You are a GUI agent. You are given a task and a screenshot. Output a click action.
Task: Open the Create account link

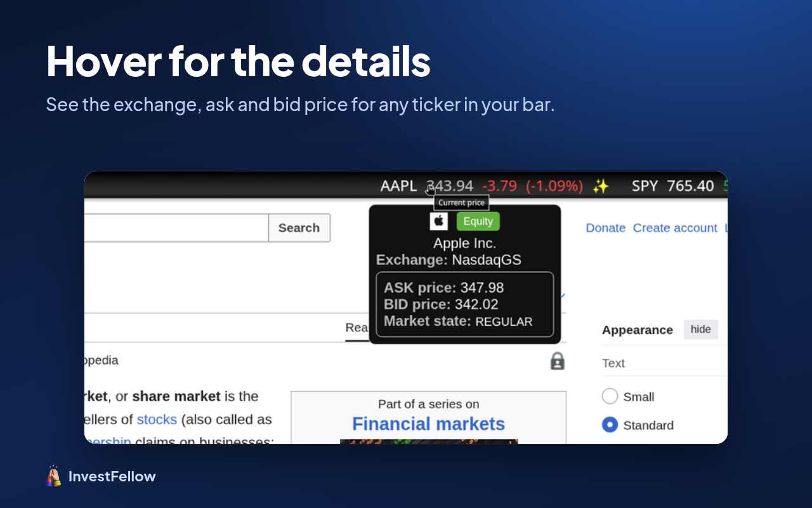tap(675, 228)
